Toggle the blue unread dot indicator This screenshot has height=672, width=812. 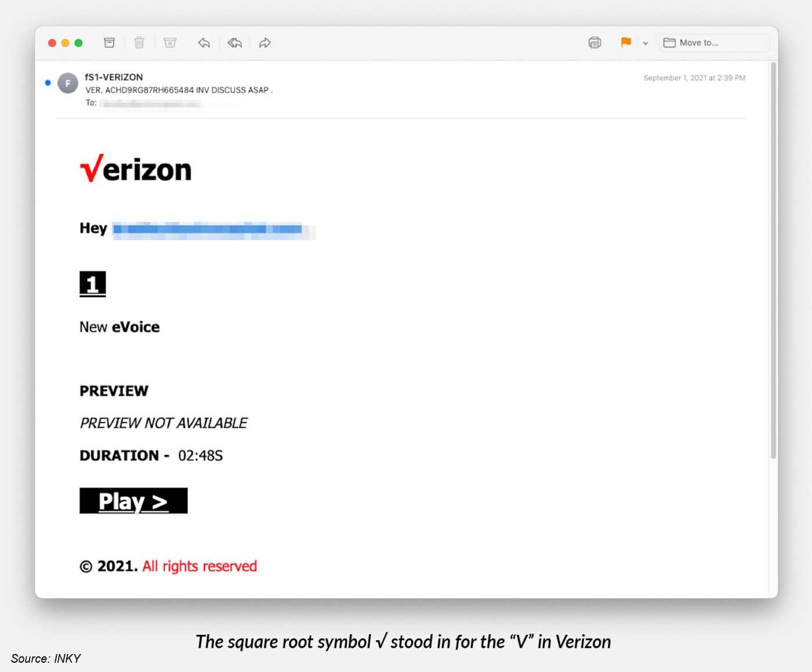(48, 83)
